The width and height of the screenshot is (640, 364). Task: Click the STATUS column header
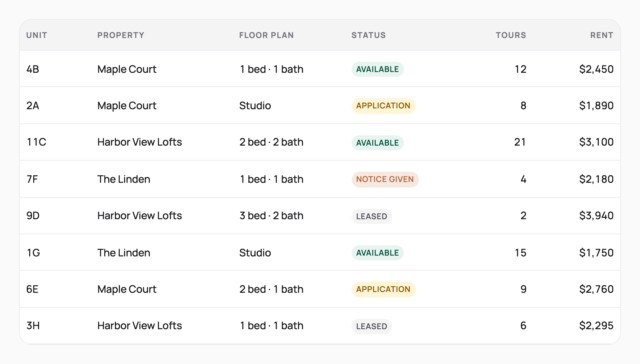(x=369, y=35)
